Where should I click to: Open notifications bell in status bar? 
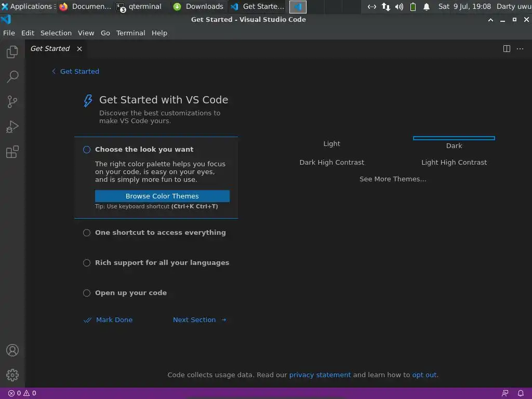tap(521, 393)
